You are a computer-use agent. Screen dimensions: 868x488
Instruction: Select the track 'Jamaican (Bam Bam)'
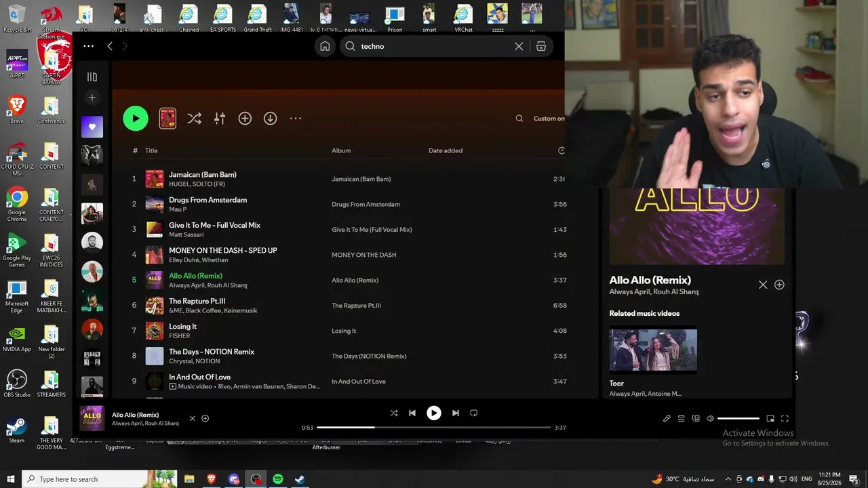click(x=203, y=175)
